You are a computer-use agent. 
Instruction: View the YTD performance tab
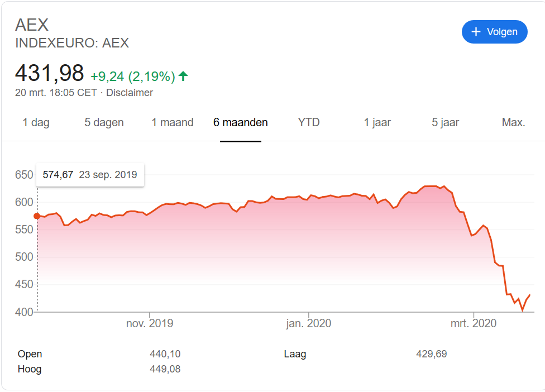(x=309, y=122)
